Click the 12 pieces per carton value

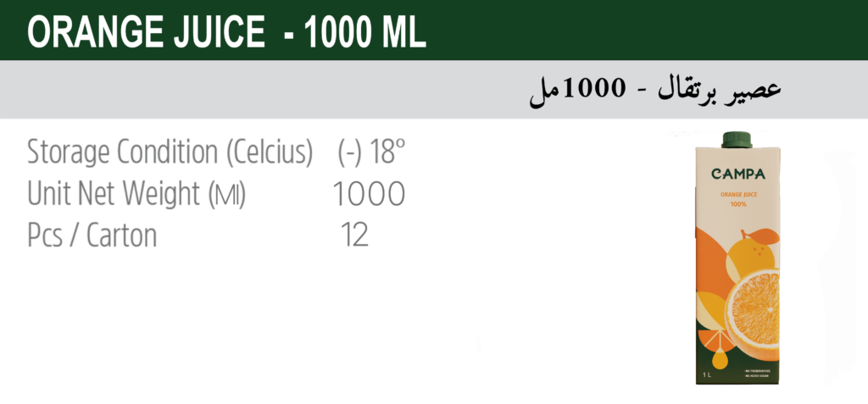pos(354,235)
